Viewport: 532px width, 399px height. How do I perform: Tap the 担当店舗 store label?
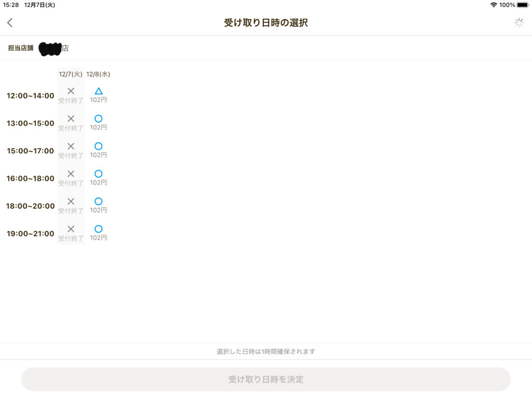click(x=21, y=48)
